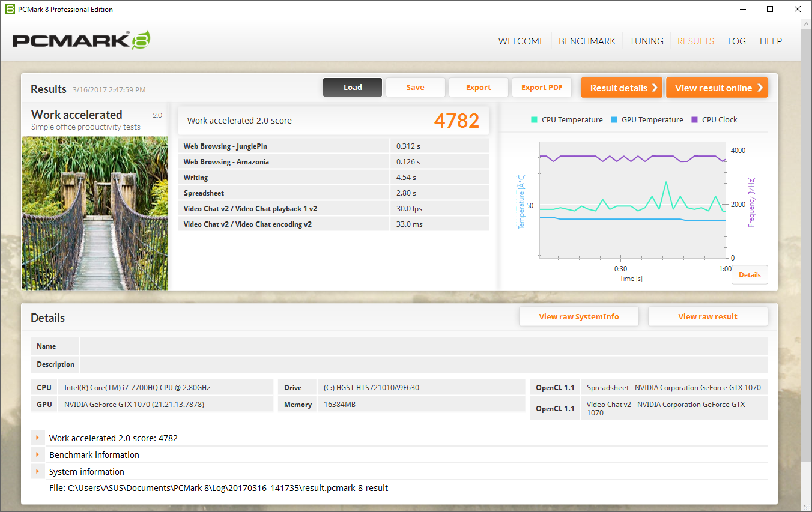This screenshot has width=812, height=512.
Task: Click the GPU Temperature legend swatch
Action: click(614, 120)
